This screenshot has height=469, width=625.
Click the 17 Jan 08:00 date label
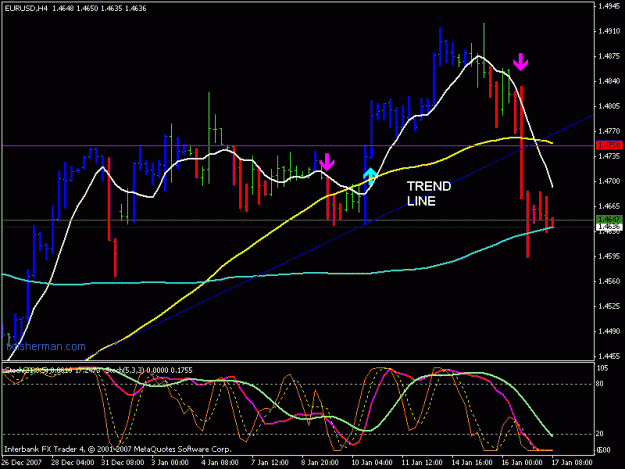coord(572,463)
